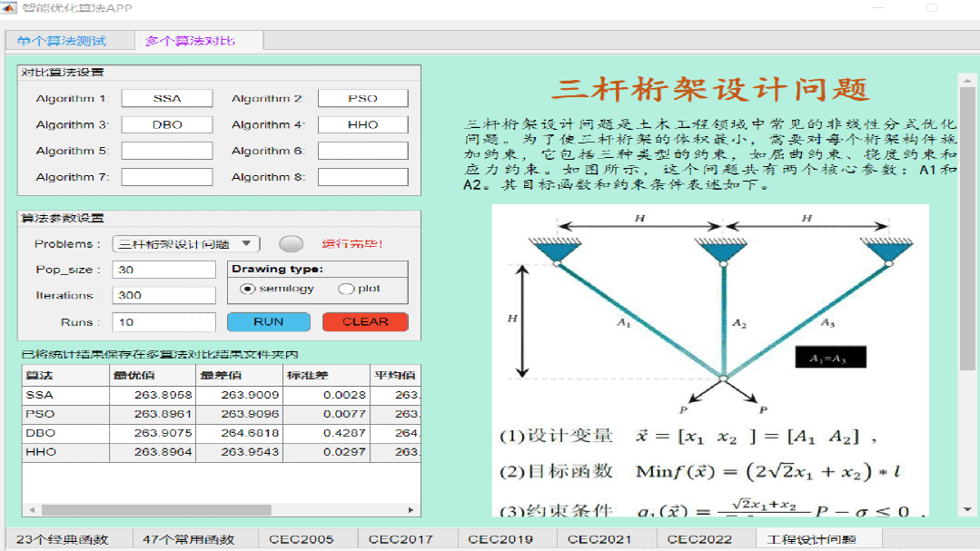Image resolution: width=980 pixels, height=551 pixels.
Task: Click the Algorithm 1 field showing SSA
Action: point(166,97)
